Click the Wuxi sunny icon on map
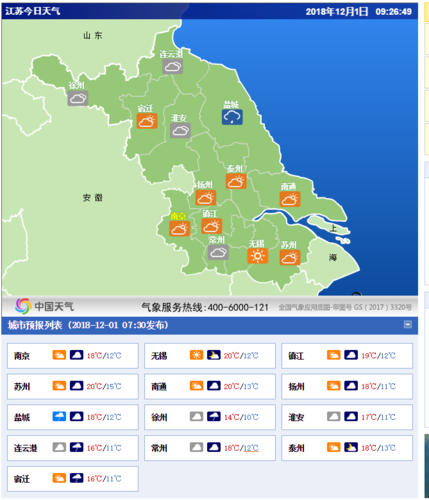This screenshot has height=500, width=429. coord(258,256)
